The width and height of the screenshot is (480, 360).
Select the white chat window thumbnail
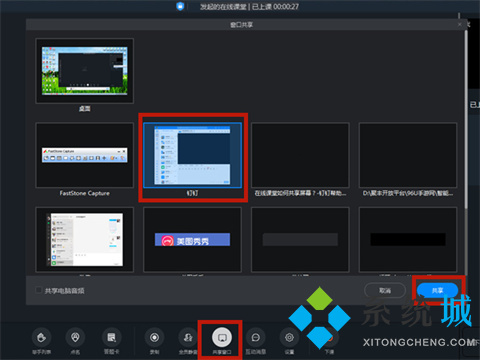pyautogui.click(x=85, y=239)
